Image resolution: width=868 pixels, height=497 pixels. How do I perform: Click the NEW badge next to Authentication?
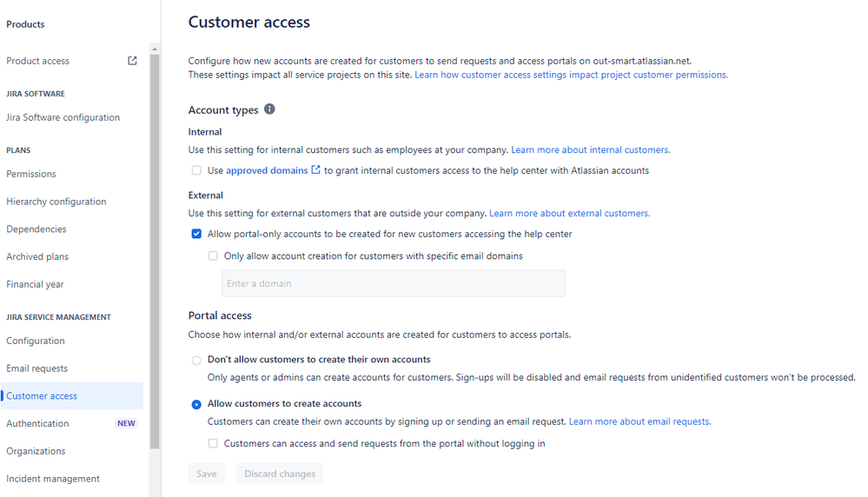point(126,423)
